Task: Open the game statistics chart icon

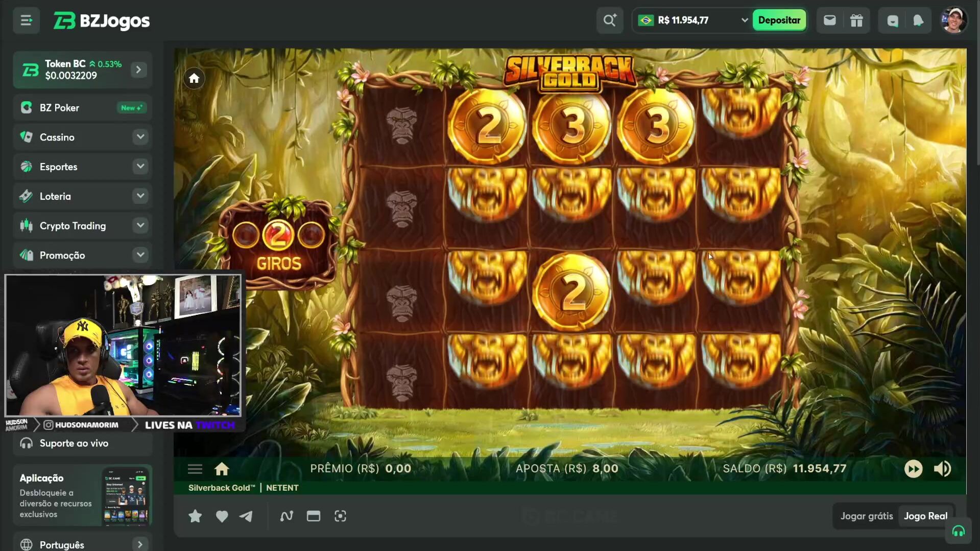Action: click(x=286, y=516)
